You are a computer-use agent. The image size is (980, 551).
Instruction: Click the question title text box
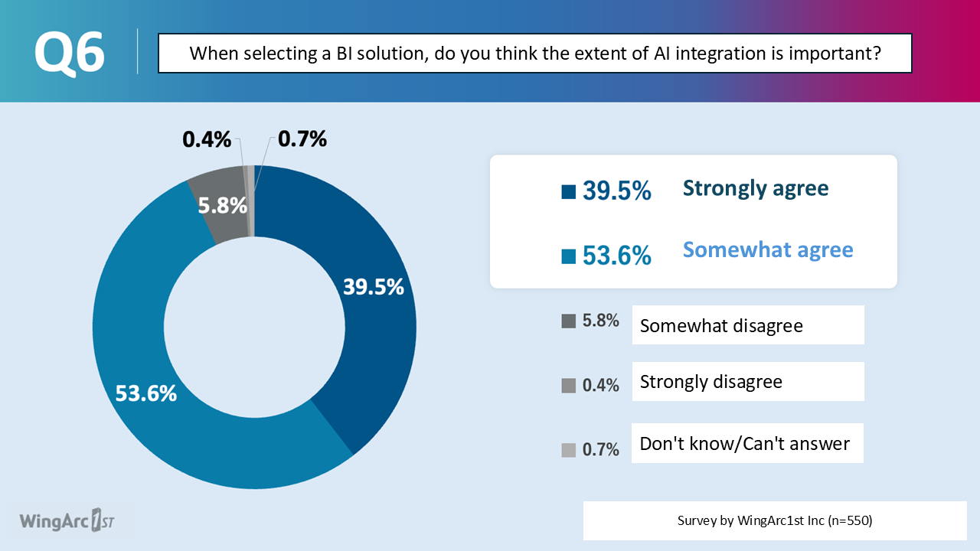pyautogui.click(x=535, y=54)
